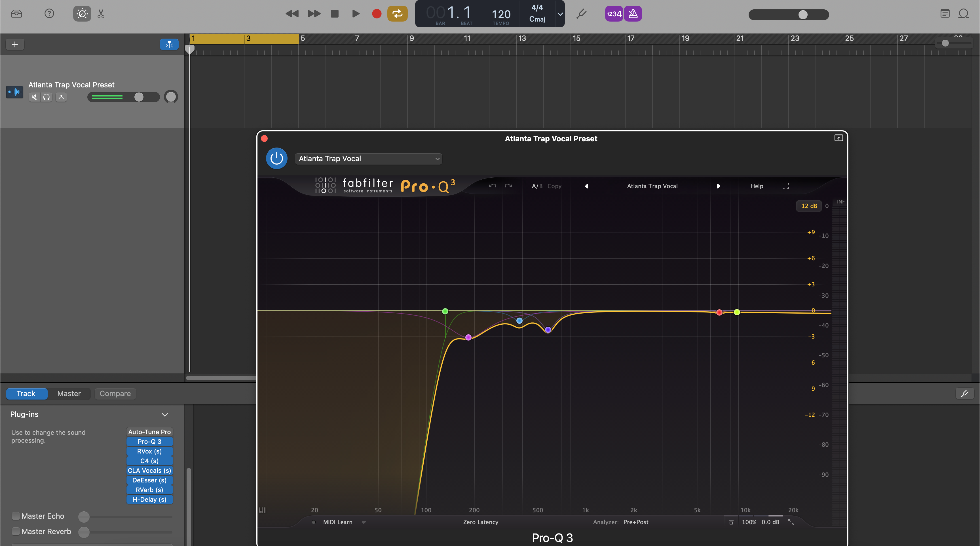Open the key and time signature dropdown

click(x=559, y=14)
